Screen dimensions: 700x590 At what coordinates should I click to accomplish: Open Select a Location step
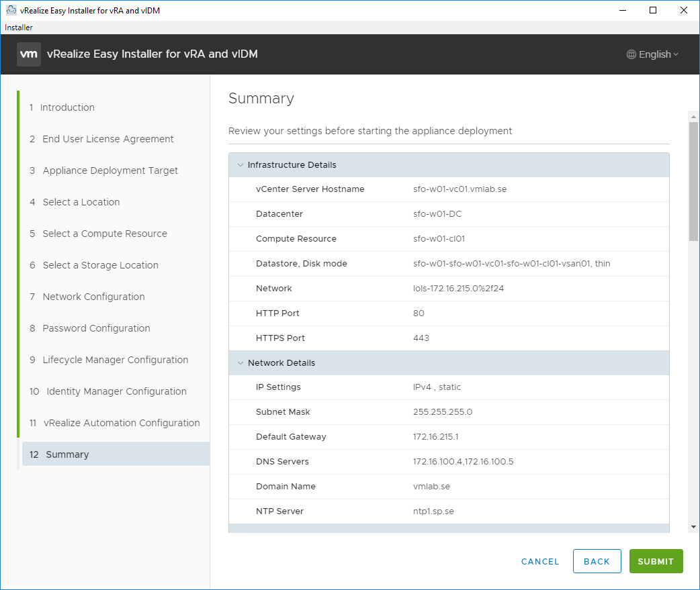tap(75, 203)
